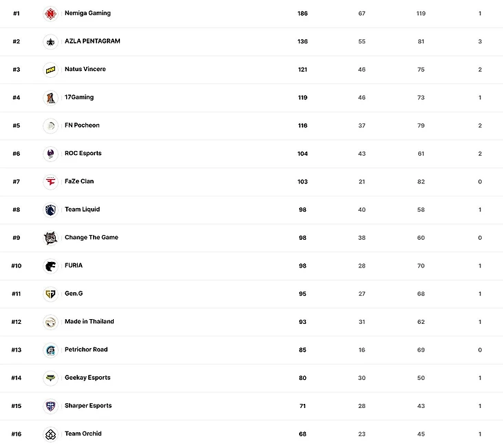Click the FaZe Clan red logo
The image size is (503, 448).
point(50,182)
